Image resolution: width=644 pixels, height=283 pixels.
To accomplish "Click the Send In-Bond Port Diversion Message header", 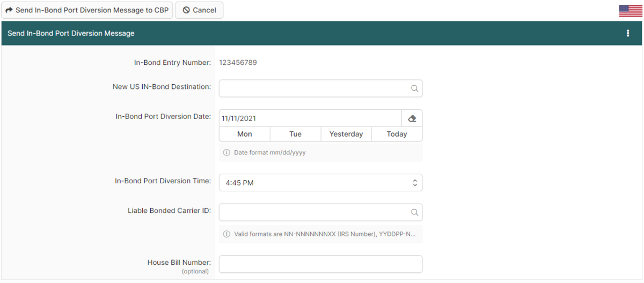I will [x=71, y=33].
